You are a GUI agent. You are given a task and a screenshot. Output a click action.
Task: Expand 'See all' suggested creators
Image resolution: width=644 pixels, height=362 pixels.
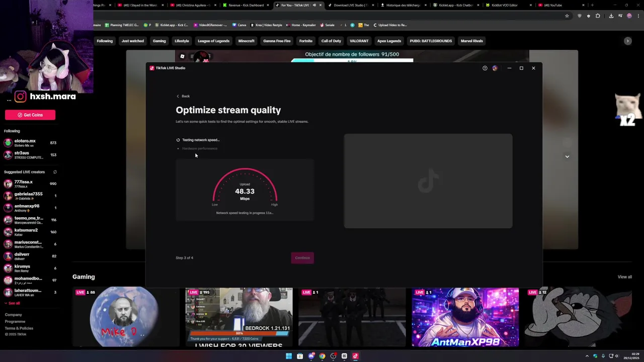pyautogui.click(x=12, y=303)
